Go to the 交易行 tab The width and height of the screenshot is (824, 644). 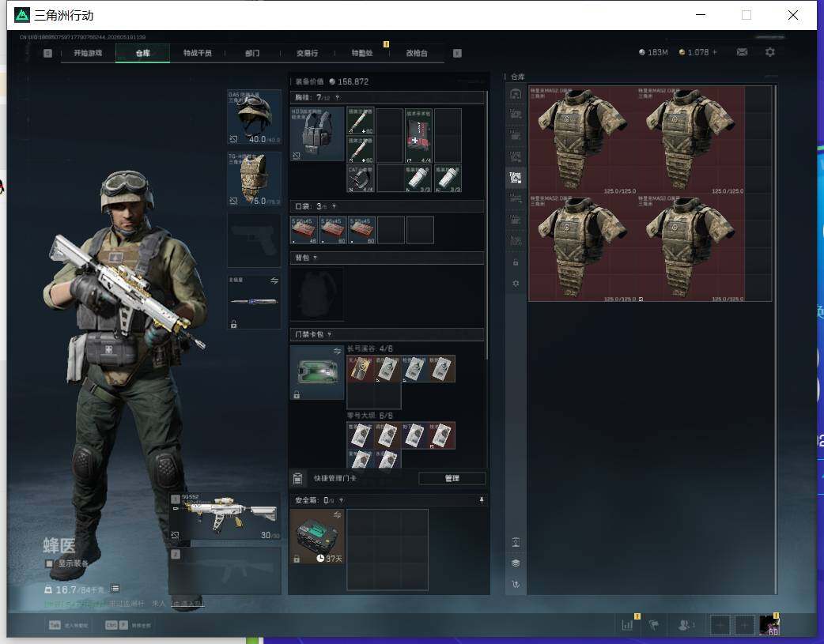click(x=307, y=53)
